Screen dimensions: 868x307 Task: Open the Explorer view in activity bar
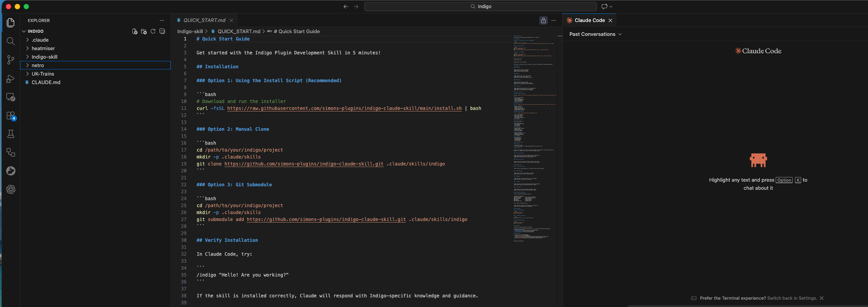pyautogui.click(x=11, y=23)
